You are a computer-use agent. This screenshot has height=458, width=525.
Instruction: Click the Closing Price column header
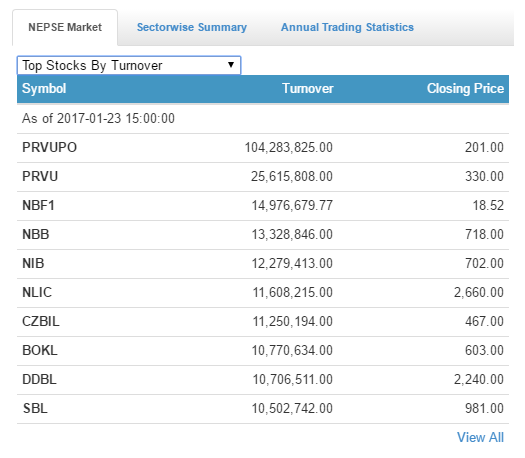coord(465,89)
